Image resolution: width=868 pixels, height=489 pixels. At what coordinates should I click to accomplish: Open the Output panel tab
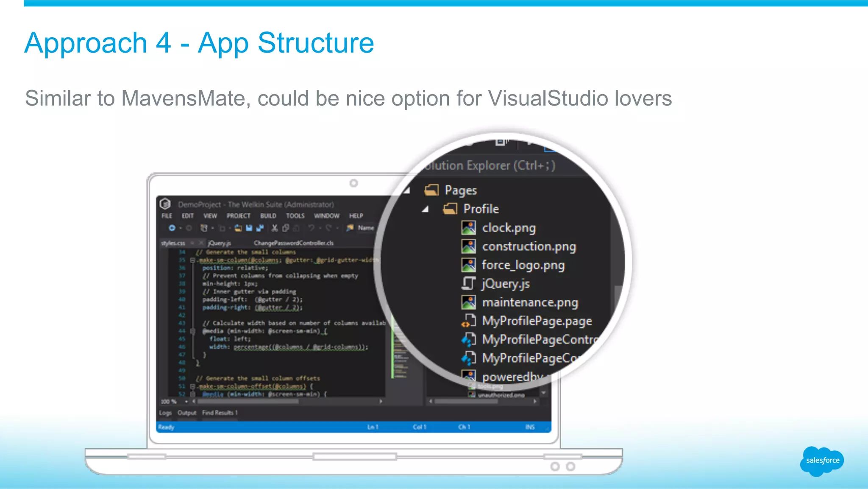tap(187, 413)
